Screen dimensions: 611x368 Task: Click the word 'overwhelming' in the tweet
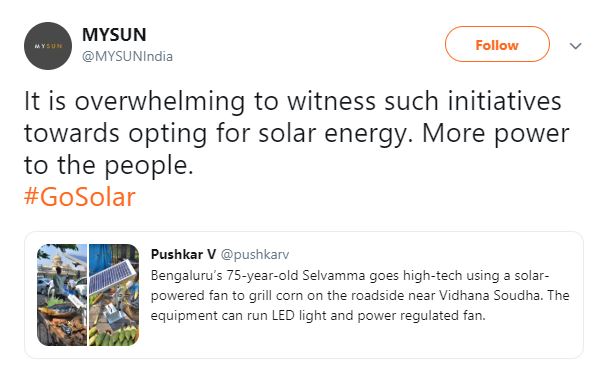pos(160,101)
